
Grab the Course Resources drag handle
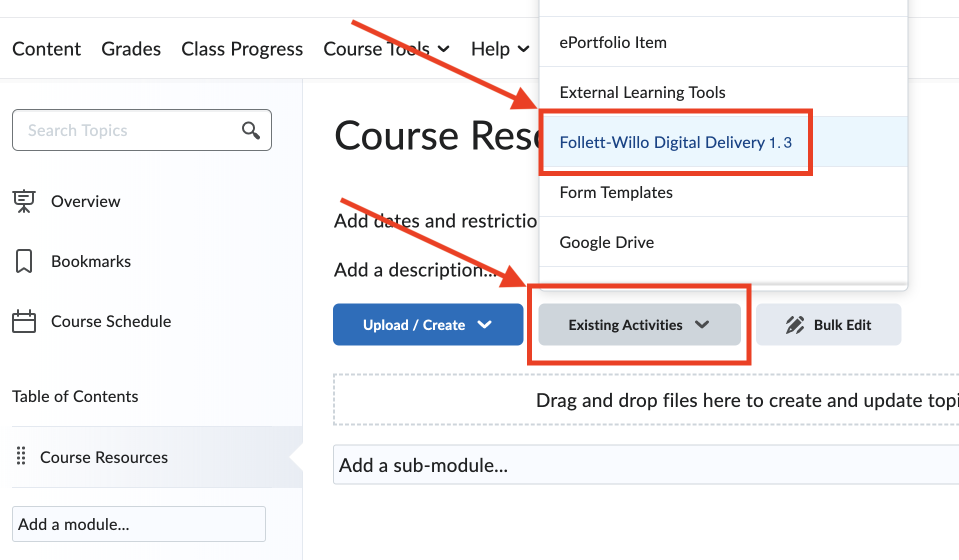21,456
